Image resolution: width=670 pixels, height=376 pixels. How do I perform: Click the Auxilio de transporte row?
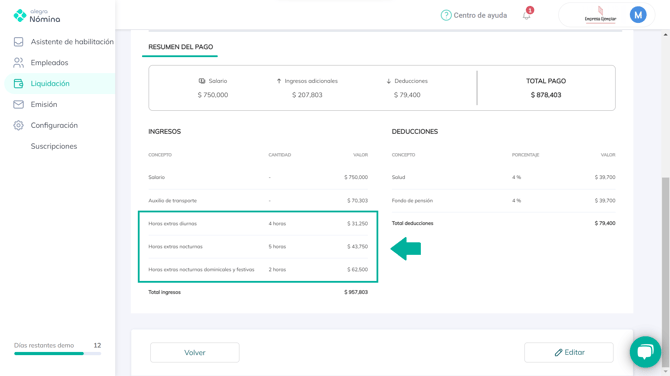(x=258, y=200)
